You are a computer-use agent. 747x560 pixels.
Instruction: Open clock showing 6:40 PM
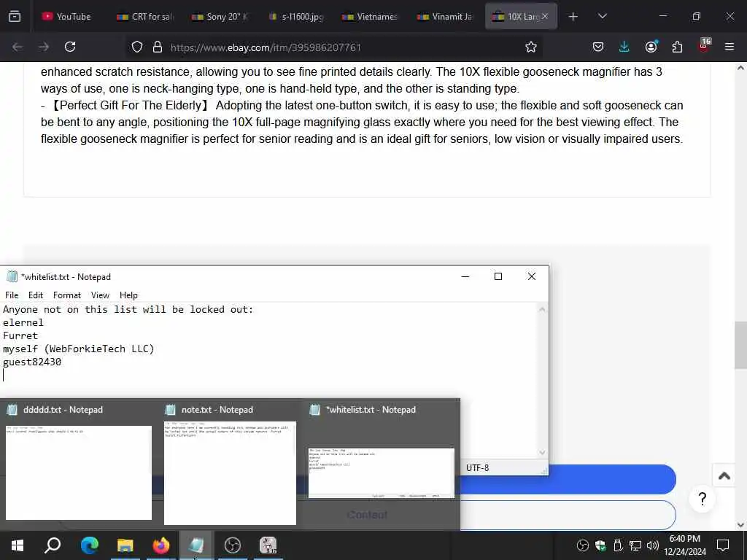click(684, 545)
